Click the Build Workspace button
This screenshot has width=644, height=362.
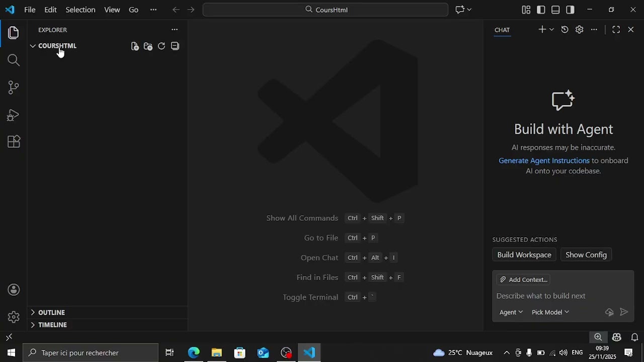(524, 255)
